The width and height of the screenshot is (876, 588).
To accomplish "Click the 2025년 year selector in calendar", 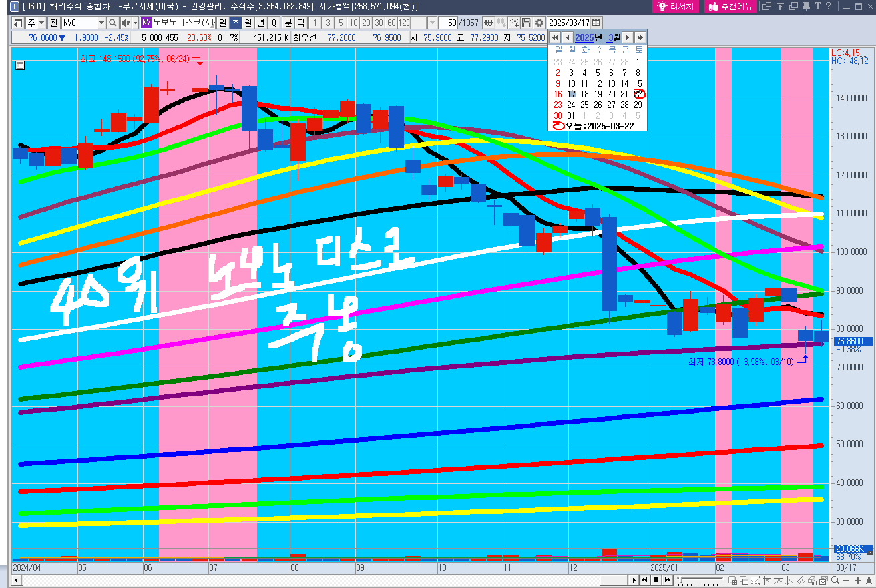I will coord(588,37).
